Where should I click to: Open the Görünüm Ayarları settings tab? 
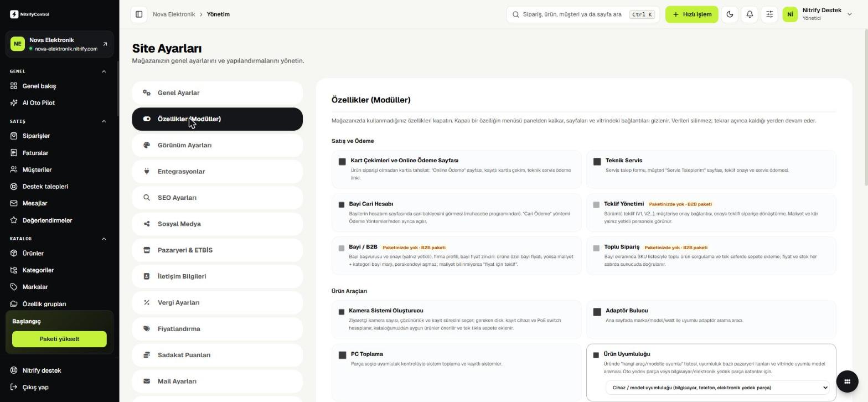217,145
